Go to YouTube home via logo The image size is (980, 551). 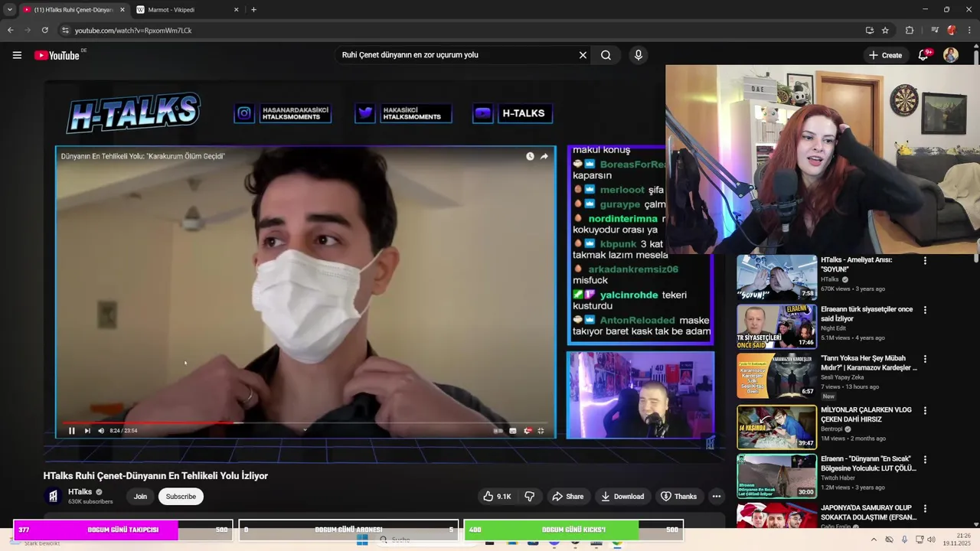point(57,55)
